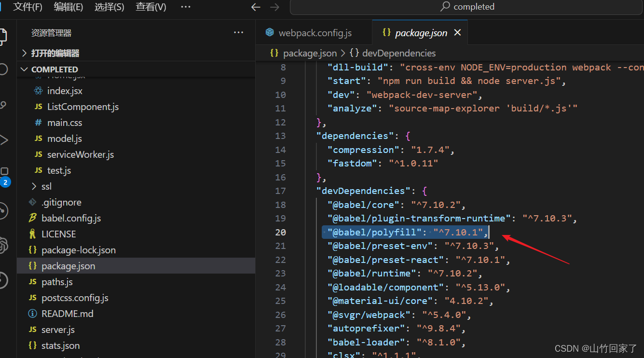Click the "@babel/preset-env" key on line 21
Viewport: 644px width, 358px height.
pyautogui.click(x=380, y=246)
